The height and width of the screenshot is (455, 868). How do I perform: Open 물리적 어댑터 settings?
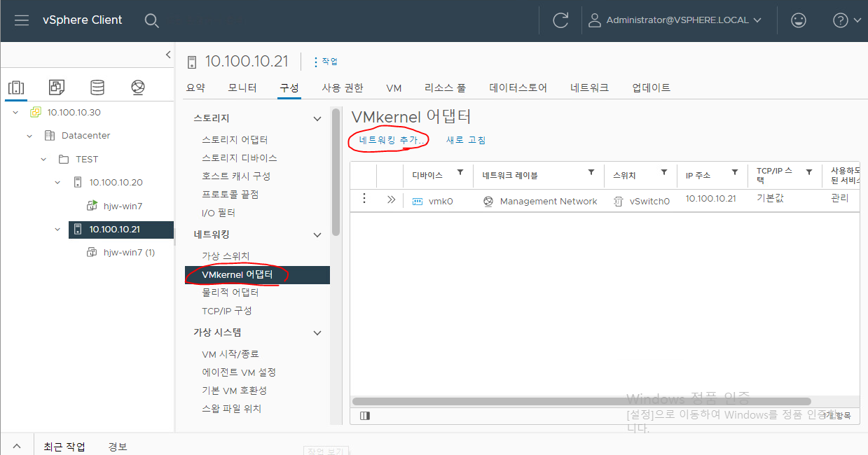pyautogui.click(x=230, y=293)
